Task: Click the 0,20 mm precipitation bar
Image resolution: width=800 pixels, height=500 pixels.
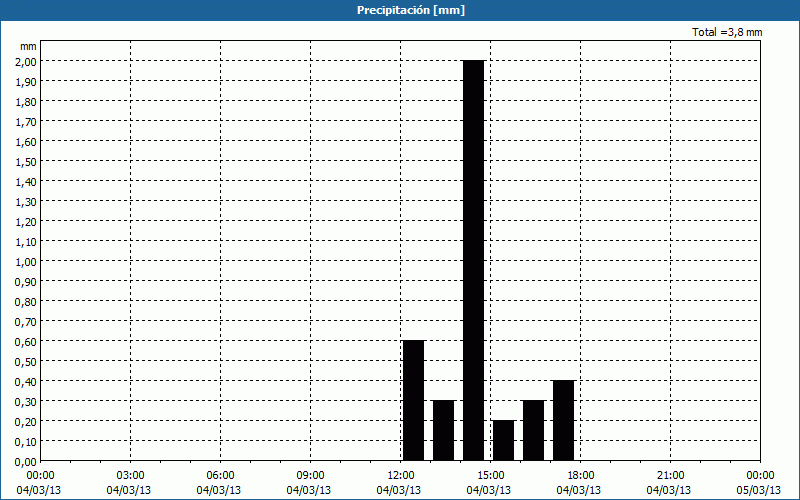Action: [x=504, y=441]
